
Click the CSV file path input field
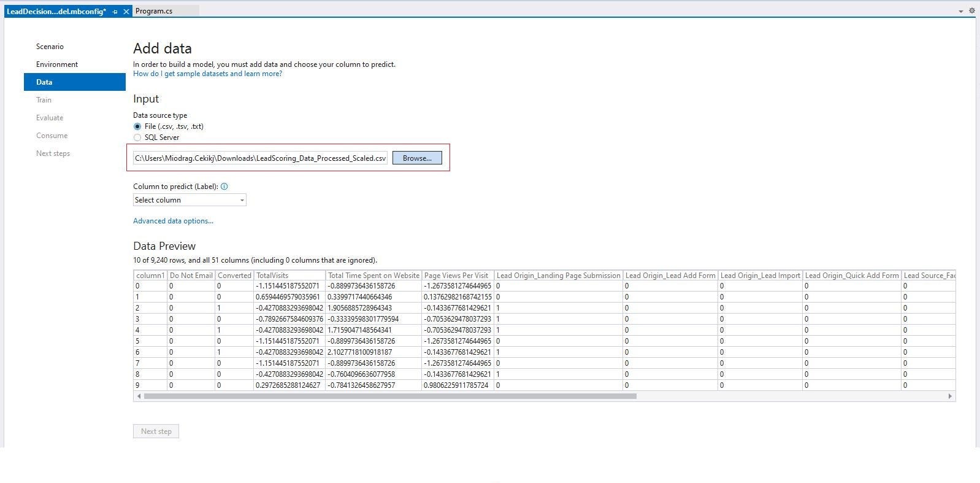pos(260,158)
